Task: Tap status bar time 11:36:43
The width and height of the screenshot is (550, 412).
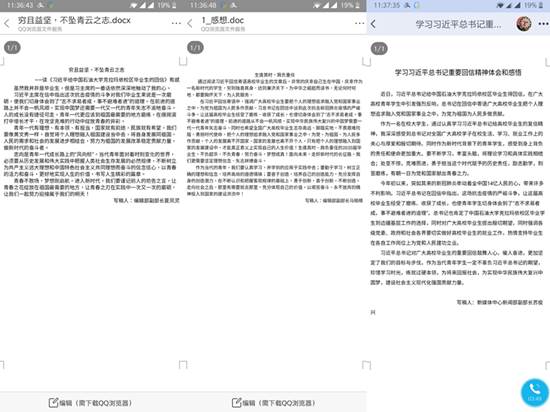Action: pos(20,5)
